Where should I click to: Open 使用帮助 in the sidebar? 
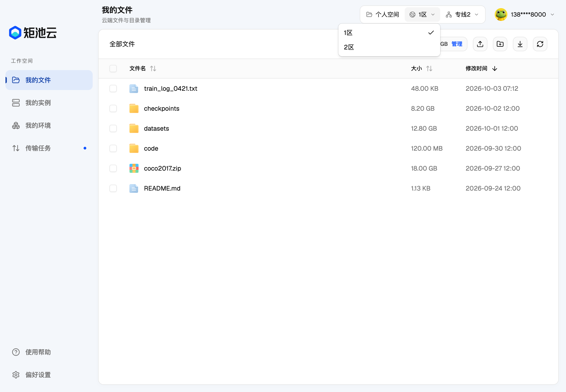tap(49, 352)
